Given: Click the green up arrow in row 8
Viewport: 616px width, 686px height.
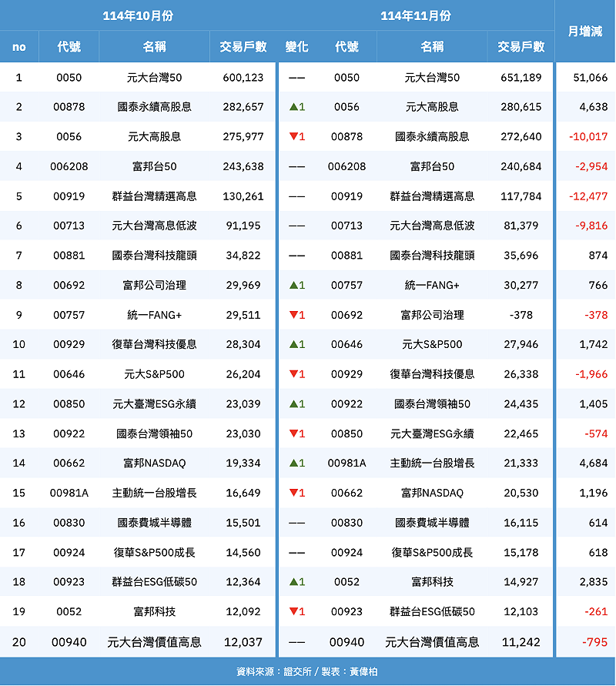Looking at the screenshot, I should pos(293,286).
